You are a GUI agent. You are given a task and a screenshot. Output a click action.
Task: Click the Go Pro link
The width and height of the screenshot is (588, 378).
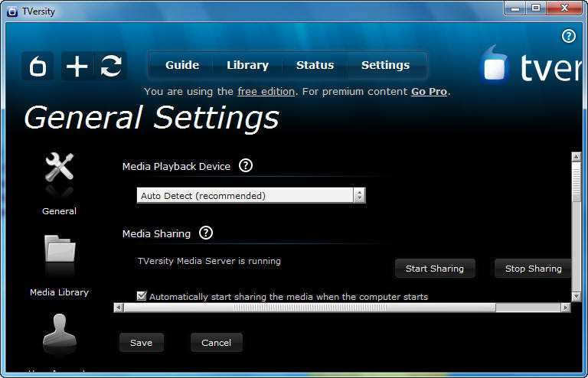pyautogui.click(x=429, y=91)
